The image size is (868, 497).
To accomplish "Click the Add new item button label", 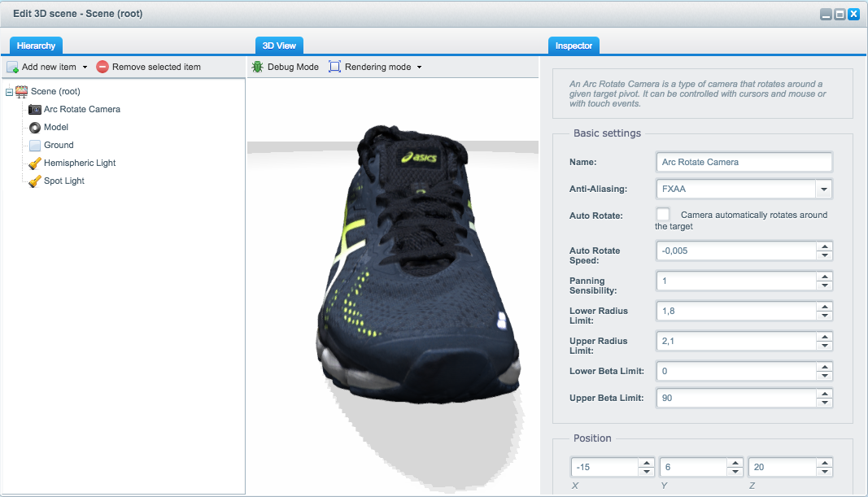I will 49,67.
